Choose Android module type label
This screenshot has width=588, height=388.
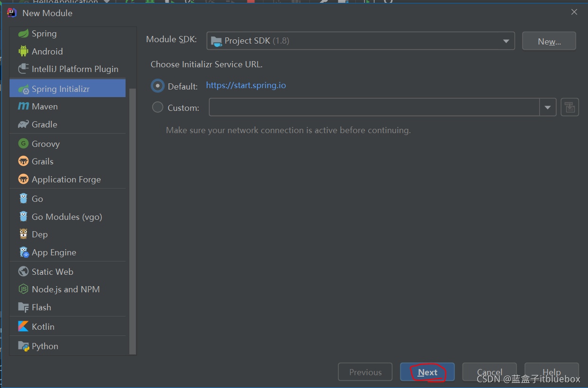[x=47, y=51]
